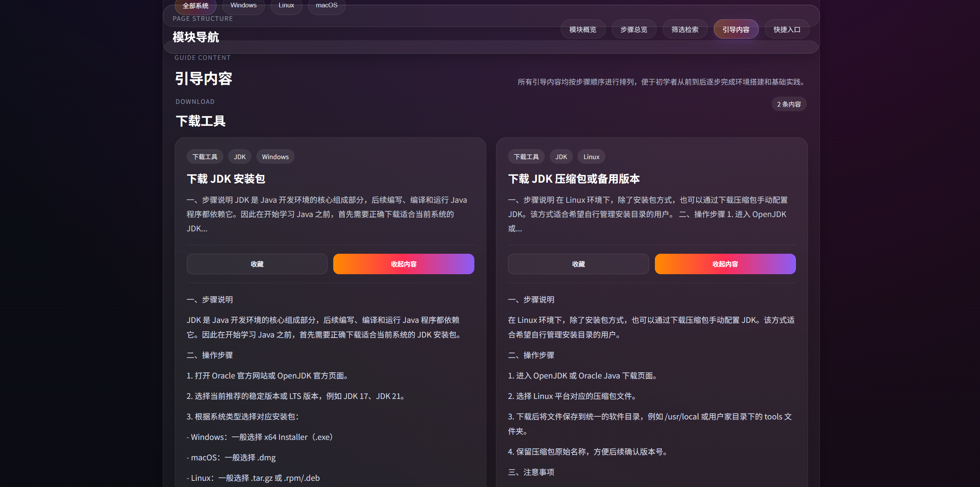The image size is (980, 487).
Task: Click line '2. 选择当前推荐的稳定版本或 LTS 版本'
Action: (296, 396)
